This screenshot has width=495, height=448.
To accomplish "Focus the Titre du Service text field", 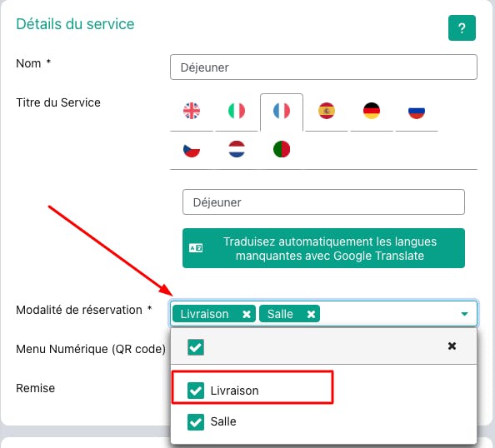I will pos(323,202).
